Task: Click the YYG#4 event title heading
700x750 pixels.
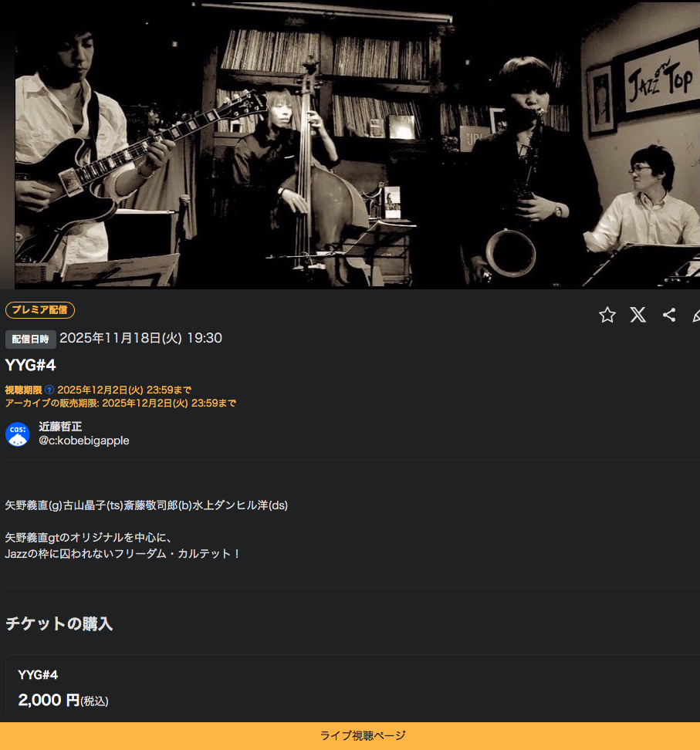Action: pyautogui.click(x=31, y=366)
